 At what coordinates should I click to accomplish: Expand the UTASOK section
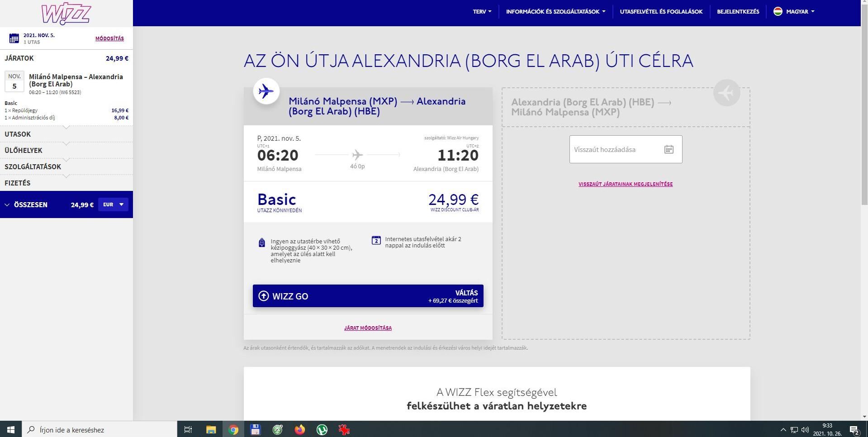pyautogui.click(x=66, y=134)
